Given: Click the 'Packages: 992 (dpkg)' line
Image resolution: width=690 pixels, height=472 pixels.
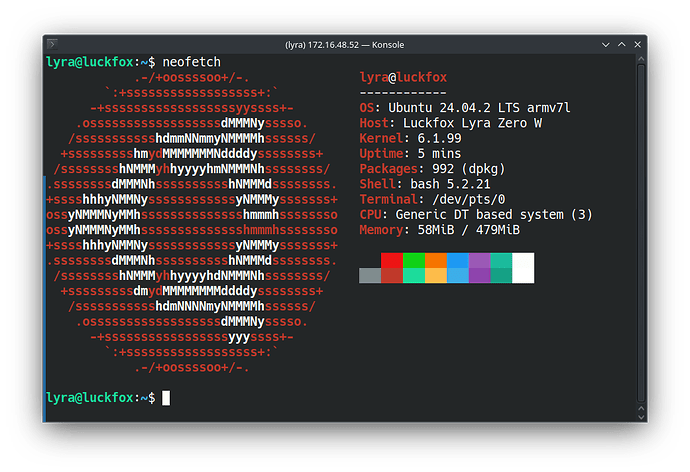Looking at the screenshot, I should click(432, 169).
